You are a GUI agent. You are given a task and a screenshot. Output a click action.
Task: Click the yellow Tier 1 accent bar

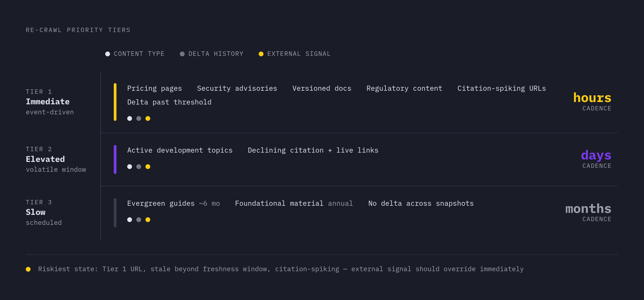(115, 102)
